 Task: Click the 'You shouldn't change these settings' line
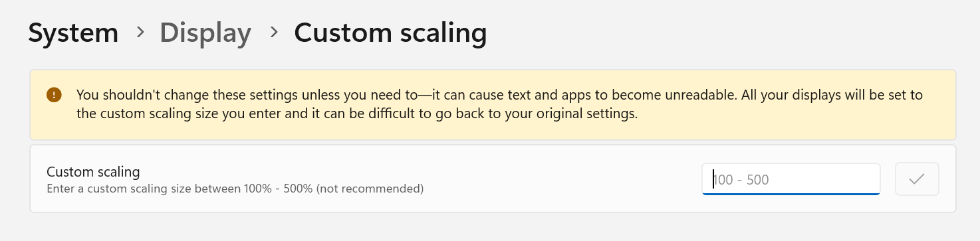[x=499, y=95]
